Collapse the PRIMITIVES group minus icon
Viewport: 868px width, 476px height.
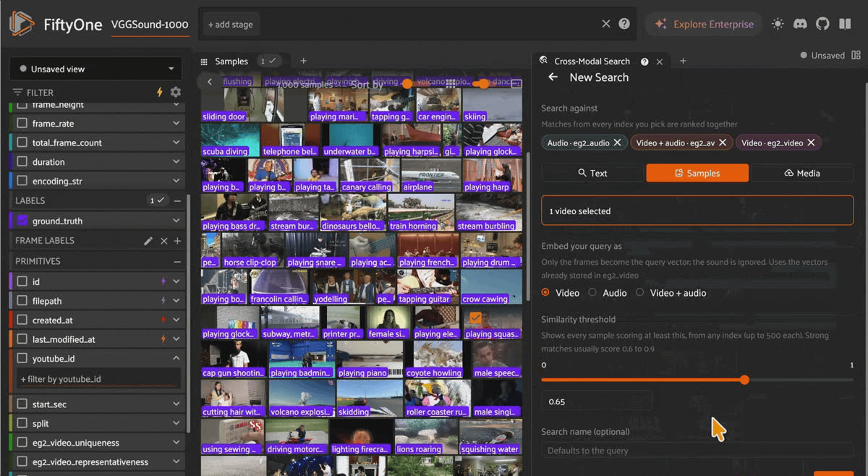coord(177,261)
